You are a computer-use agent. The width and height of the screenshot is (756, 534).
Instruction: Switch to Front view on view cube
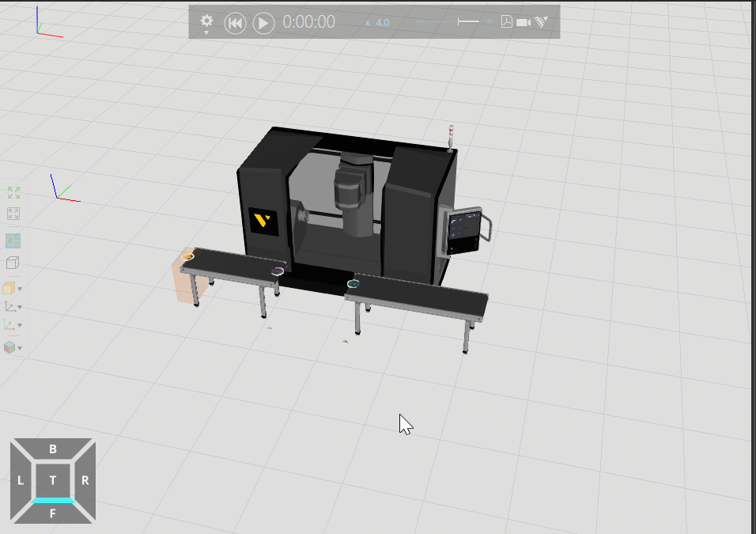click(53, 513)
